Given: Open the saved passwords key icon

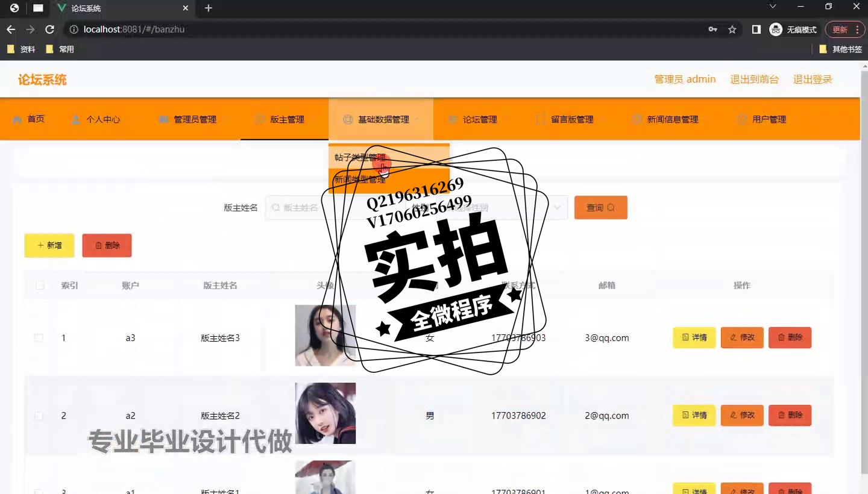Looking at the screenshot, I should point(713,30).
